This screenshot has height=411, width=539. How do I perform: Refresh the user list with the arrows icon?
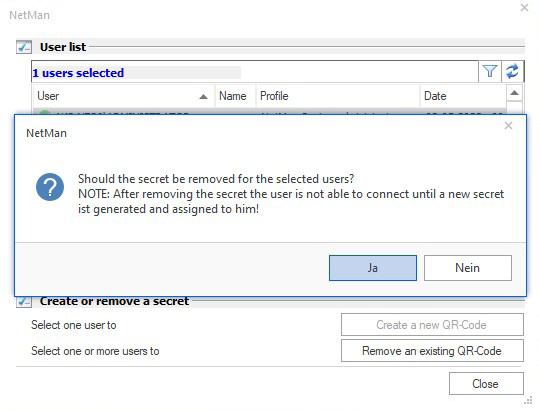coord(512,71)
